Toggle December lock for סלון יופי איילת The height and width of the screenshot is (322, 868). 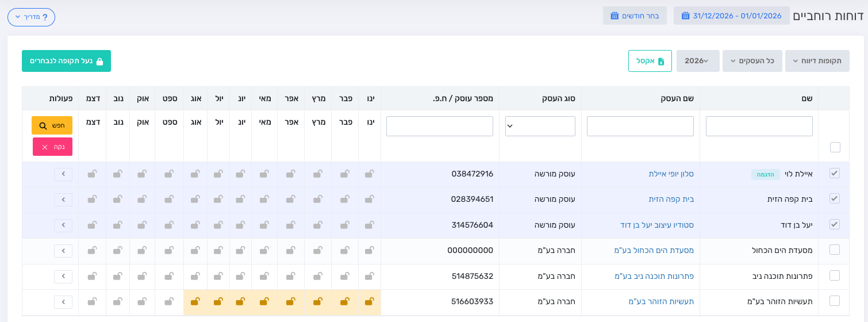92,174
